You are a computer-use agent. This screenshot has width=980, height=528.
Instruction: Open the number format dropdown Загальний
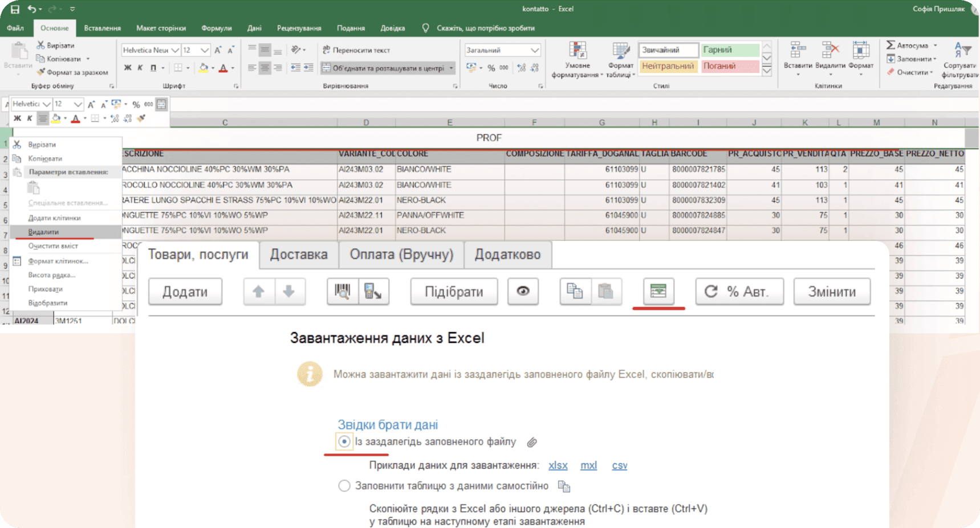pos(534,50)
